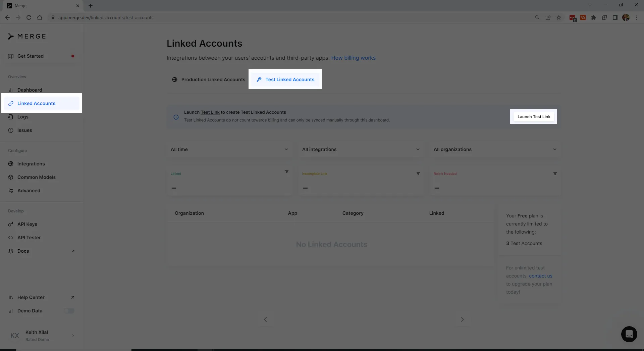Open Docs in the sidebar
The image size is (644, 351).
41,251
